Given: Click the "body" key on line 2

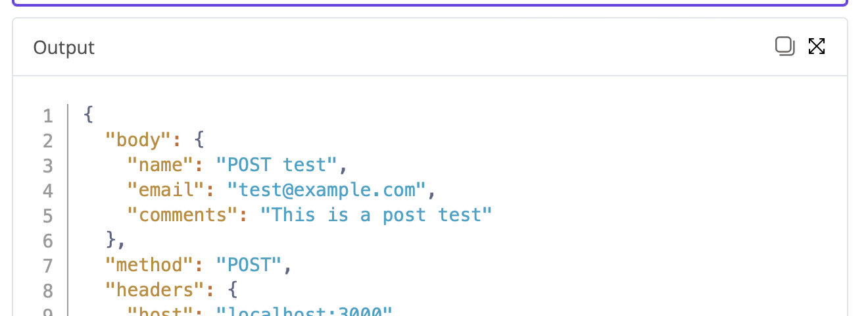Looking at the screenshot, I should 138,140.
